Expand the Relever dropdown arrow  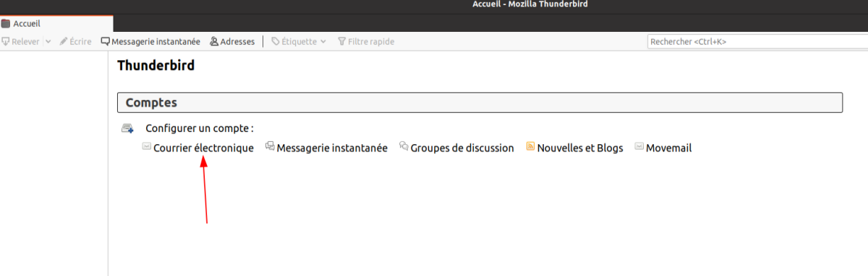pyautogui.click(x=48, y=41)
